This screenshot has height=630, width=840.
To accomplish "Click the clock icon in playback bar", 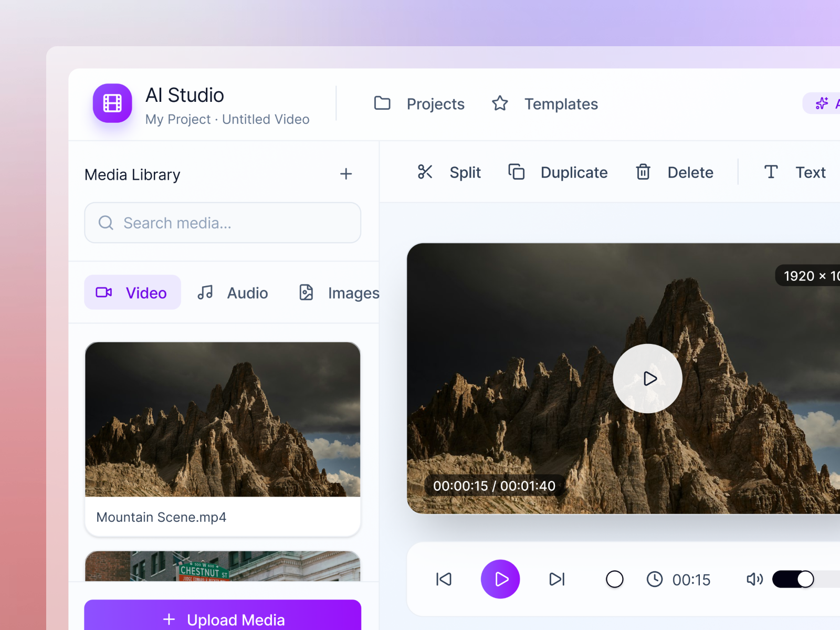I will point(655,579).
